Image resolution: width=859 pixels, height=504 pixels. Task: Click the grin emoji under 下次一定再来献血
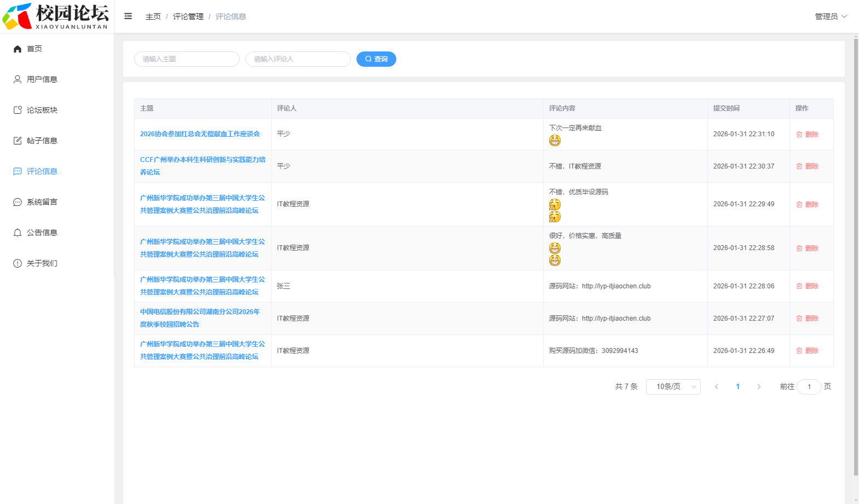[x=555, y=141]
